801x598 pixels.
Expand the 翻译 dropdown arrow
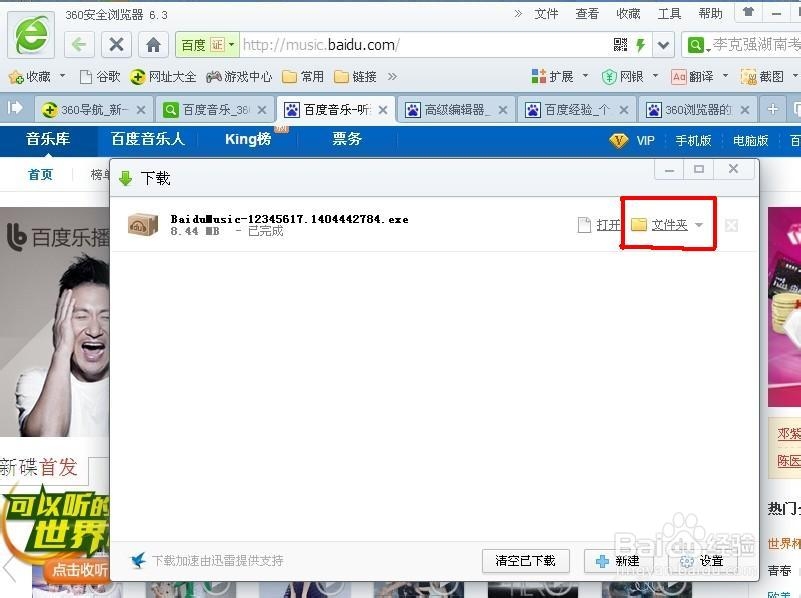pos(725,76)
